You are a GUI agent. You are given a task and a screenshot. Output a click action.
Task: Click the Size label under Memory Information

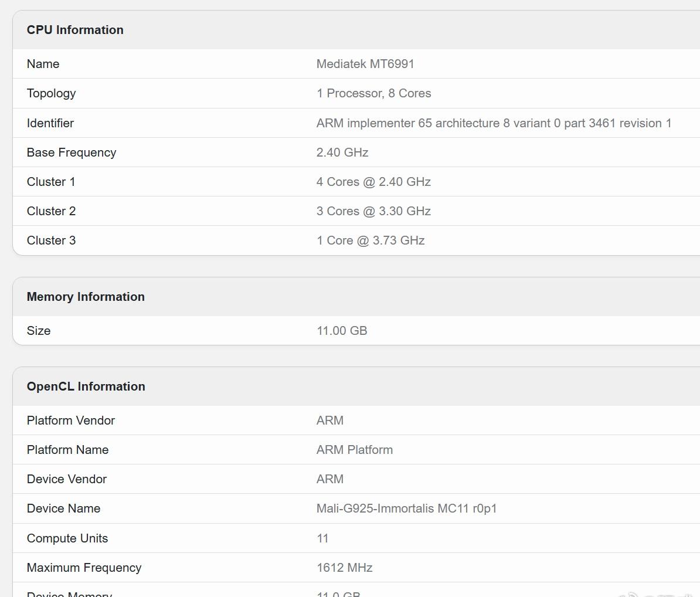click(x=38, y=331)
